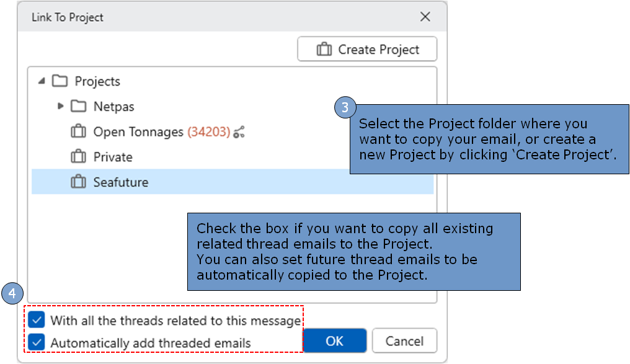630x364 pixels.
Task: Click the Projects root folder icon
Action: [x=60, y=81]
